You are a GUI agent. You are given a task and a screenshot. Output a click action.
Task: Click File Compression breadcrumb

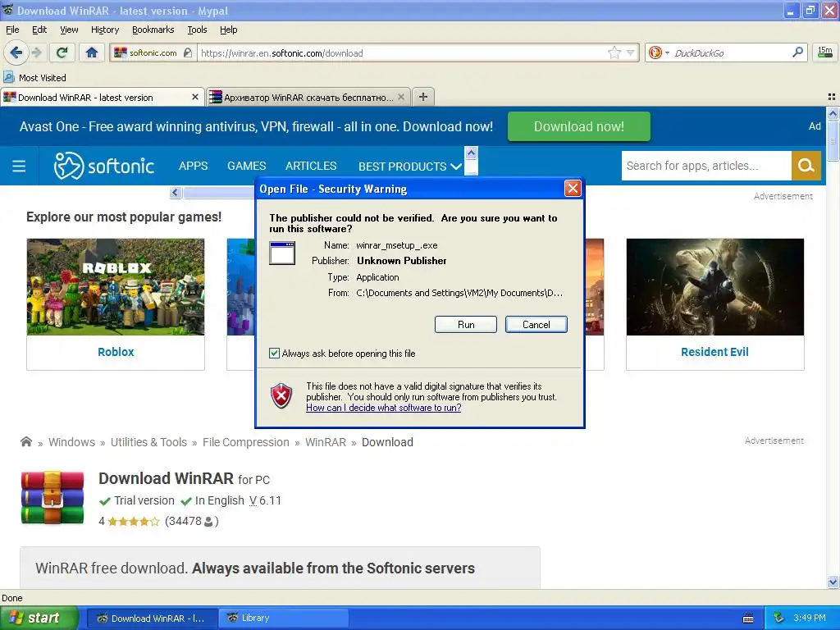[x=245, y=442]
